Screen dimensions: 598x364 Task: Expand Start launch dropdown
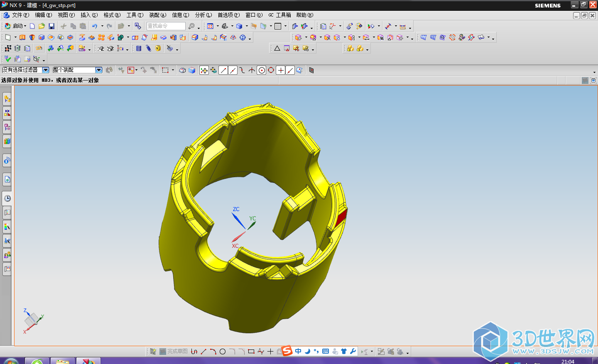25,26
